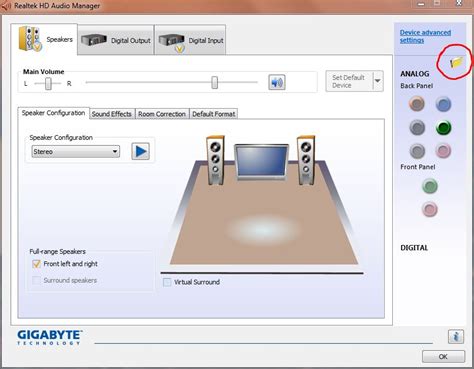Click the OK button
This screenshot has height=369, width=474.
coord(443,357)
